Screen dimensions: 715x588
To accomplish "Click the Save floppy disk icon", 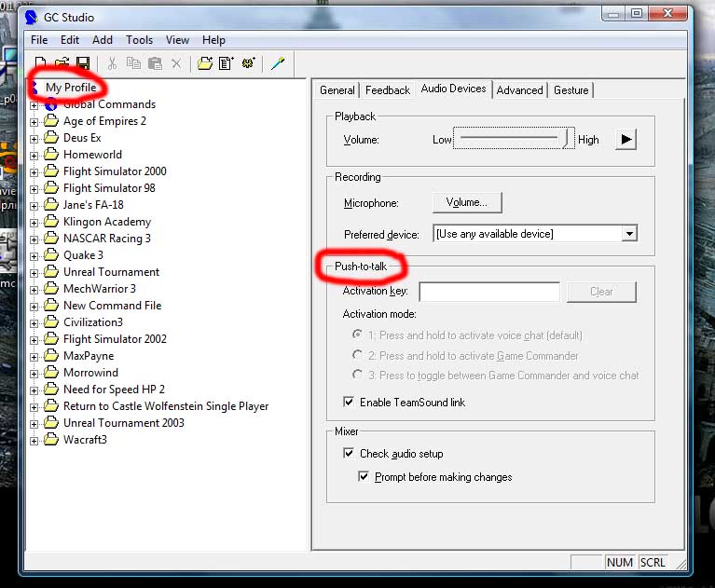I will click(83, 63).
